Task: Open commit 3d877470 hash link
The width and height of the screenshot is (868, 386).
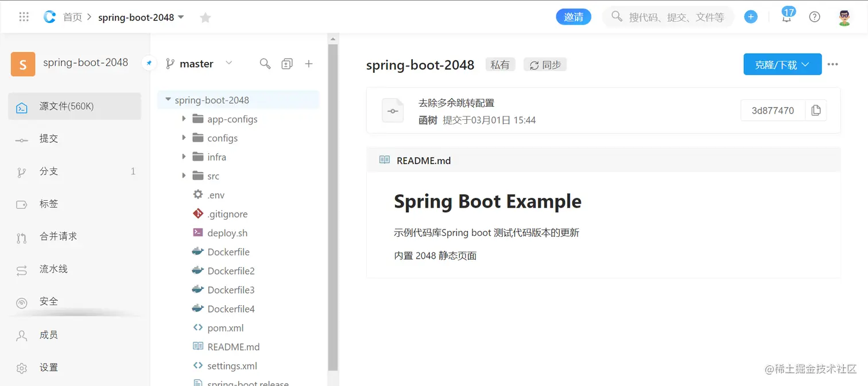Action: point(773,111)
